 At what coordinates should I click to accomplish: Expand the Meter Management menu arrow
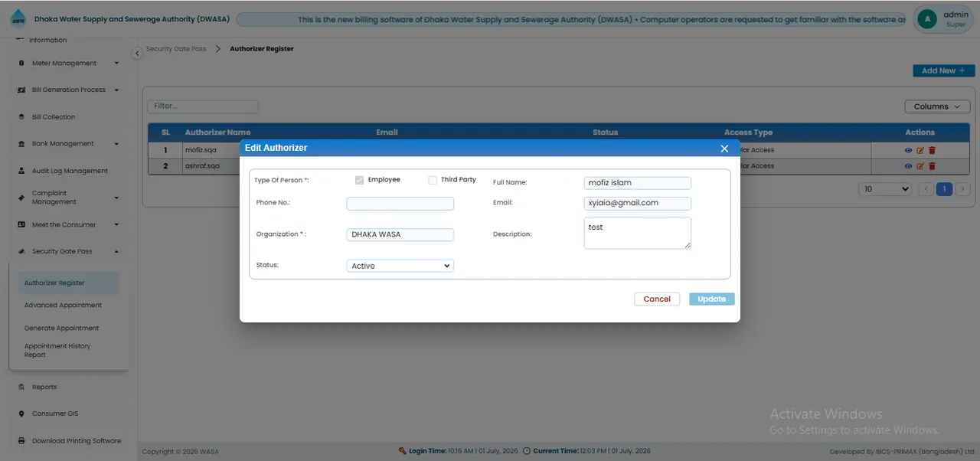click(116, 64)
